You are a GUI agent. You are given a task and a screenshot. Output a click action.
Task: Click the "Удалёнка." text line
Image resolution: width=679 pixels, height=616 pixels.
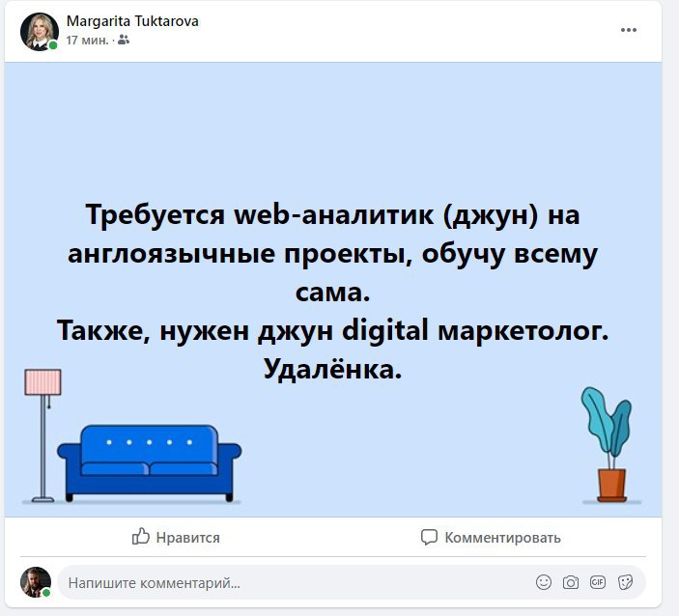pos(332,369)
